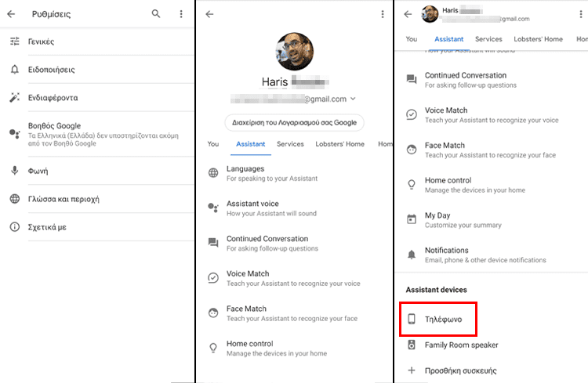Open Home control in right panel
588x383 pixels.
492,185
